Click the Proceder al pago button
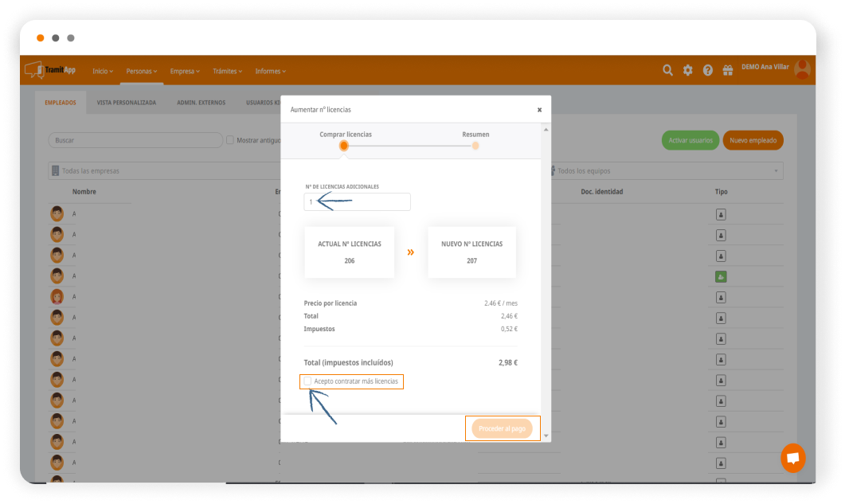The image size is (845, 504). pyautogui.click(x=502, y=428)
